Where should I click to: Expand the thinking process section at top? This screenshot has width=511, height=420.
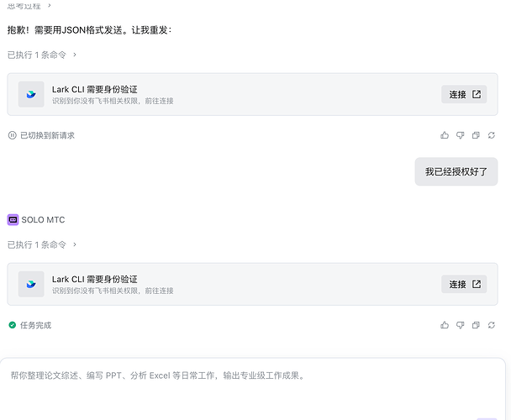coord(29,6)
